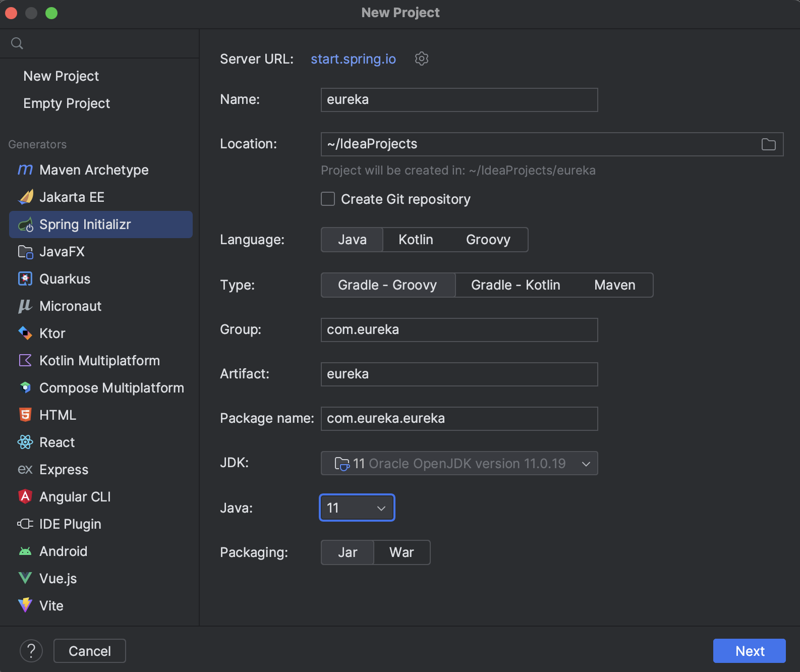This screenshot has height=672, width=800.
Task: Open server URL settings gear
Action: tap(422, 59)
